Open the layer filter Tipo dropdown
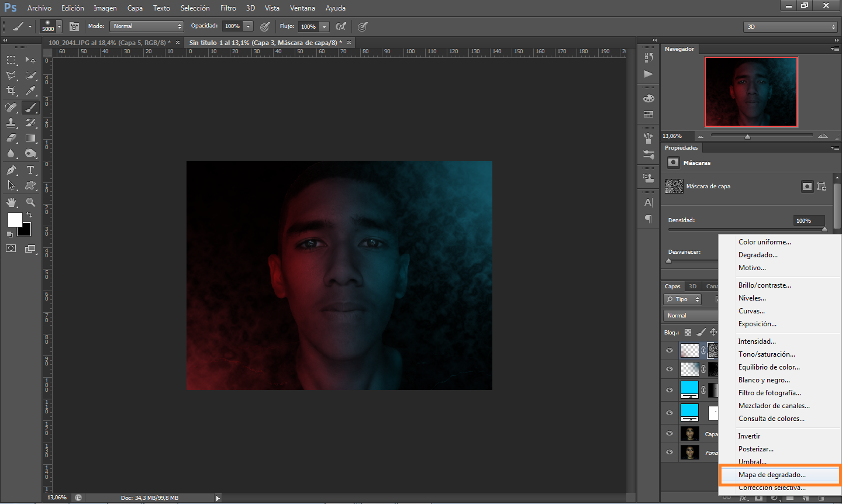Image resolution: width=842 pixels, height=504 pixels. pyautogui.click(x=682, y=299)
